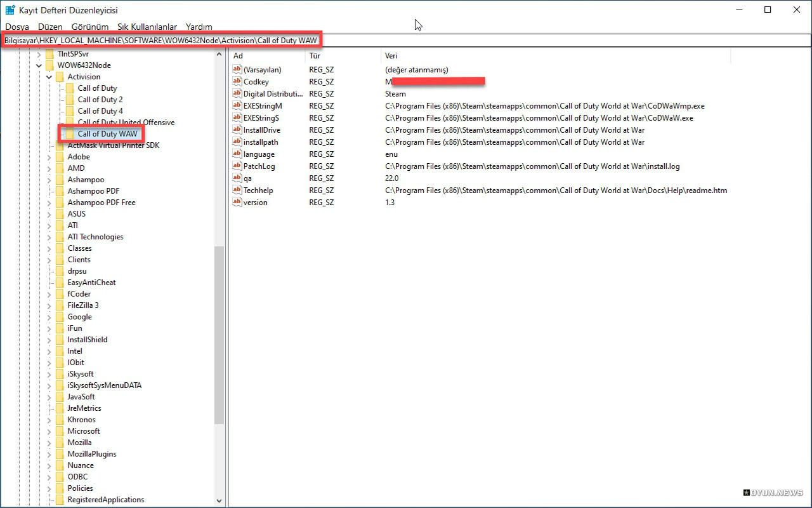Click the TlntSPSvr folder icon

(x=49, y=54)
